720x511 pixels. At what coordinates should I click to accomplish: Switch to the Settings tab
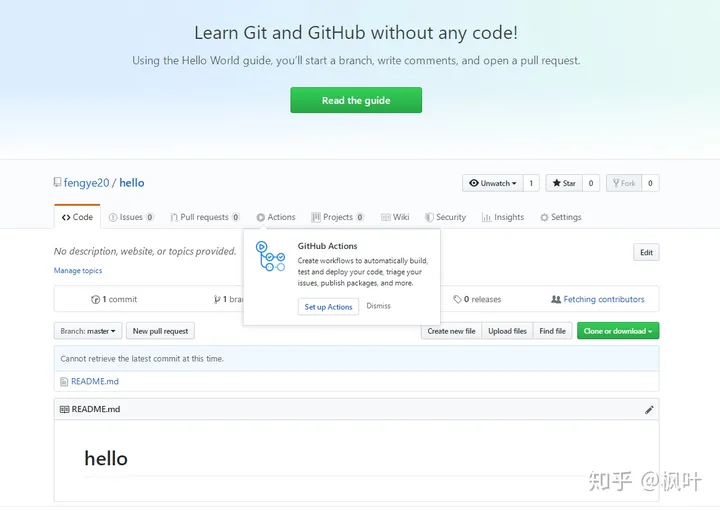click(x=561, y=217)
